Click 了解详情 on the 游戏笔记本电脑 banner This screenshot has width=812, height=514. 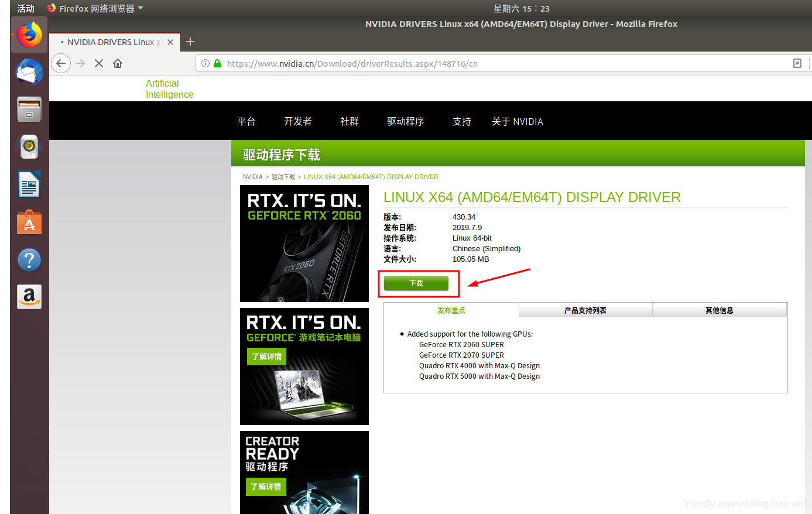267,357
